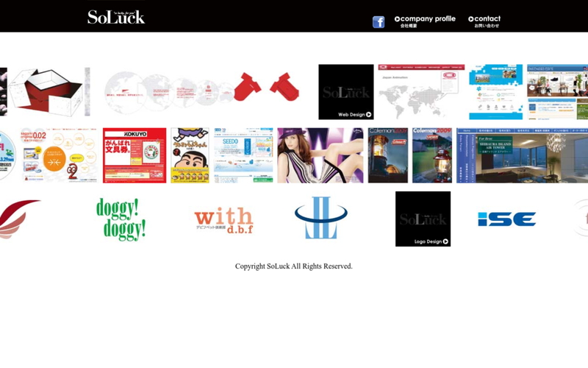
Task: Select the blue pillar and ring logo
Action: [x=321, y=217]
